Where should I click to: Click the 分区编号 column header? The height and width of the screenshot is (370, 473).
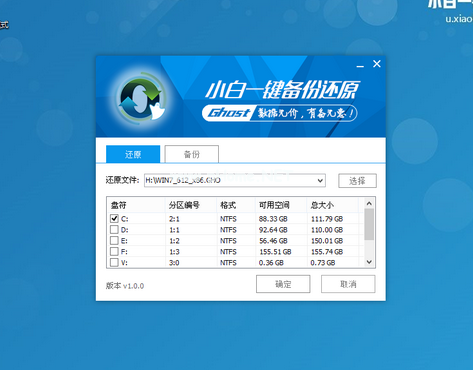click(x=191, y=205)
